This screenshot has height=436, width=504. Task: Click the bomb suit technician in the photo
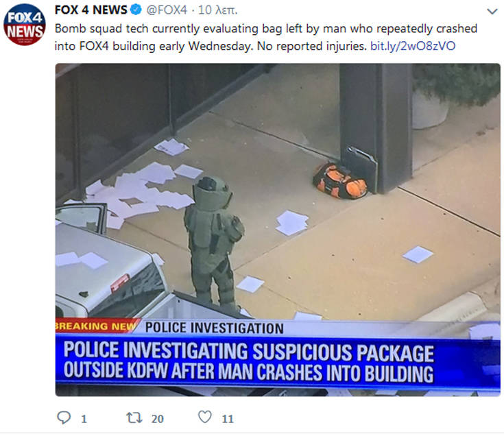pyautogui.click(x=213, y=241)
